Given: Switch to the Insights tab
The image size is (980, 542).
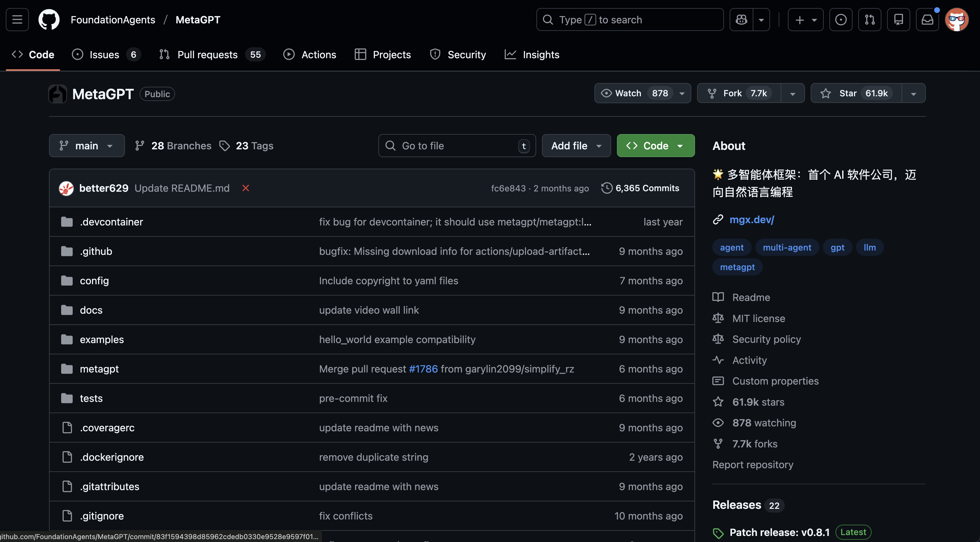Looking at the screenshot, I should coord(532,54).
